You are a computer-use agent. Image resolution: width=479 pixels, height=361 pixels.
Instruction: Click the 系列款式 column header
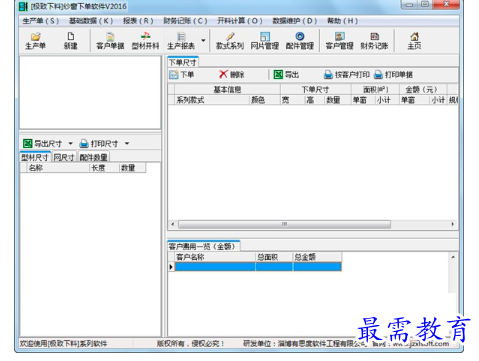(x=212, y=100)
